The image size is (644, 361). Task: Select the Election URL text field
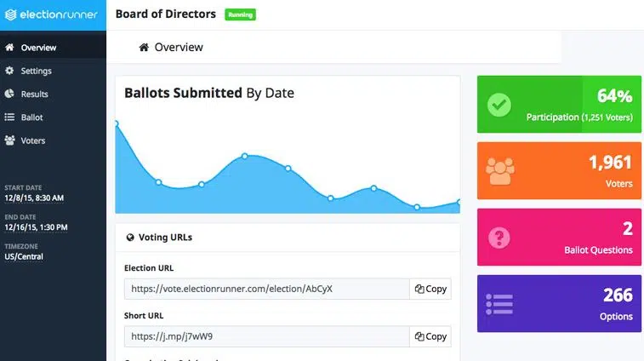(267, 289)
